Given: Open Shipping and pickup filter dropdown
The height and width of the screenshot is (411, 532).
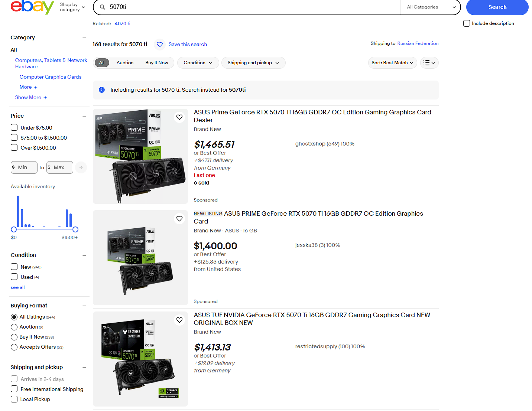Looking at the screenshot, I should (253, 63).
